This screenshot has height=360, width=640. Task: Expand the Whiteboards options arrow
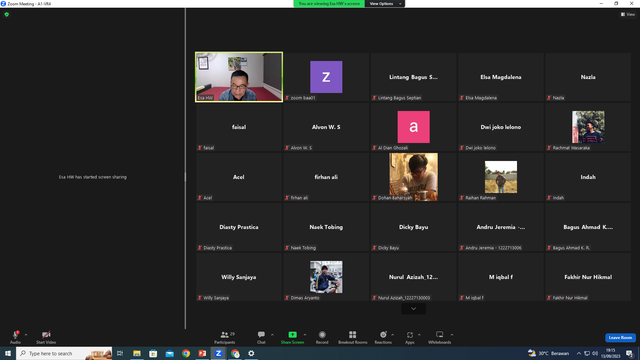click(452, 335)
